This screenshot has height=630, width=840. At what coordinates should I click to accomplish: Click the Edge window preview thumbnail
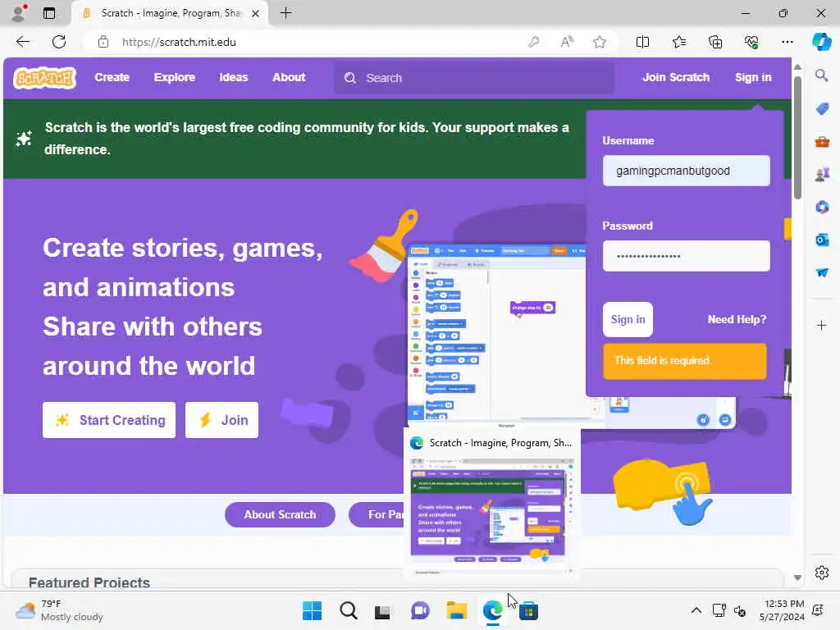point(491,516)
